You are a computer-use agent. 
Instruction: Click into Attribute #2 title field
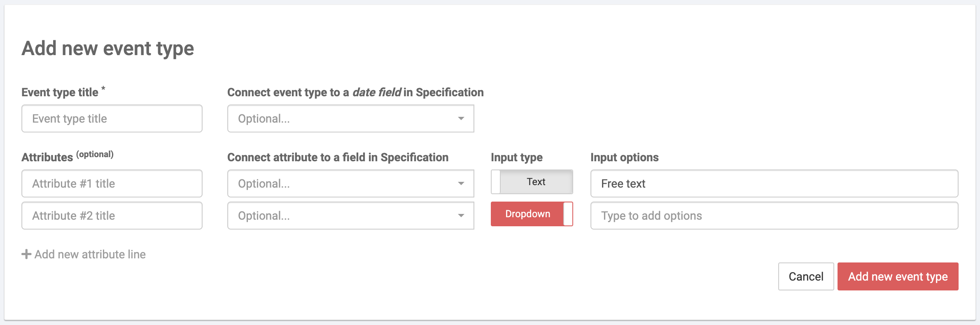[112, 216]
